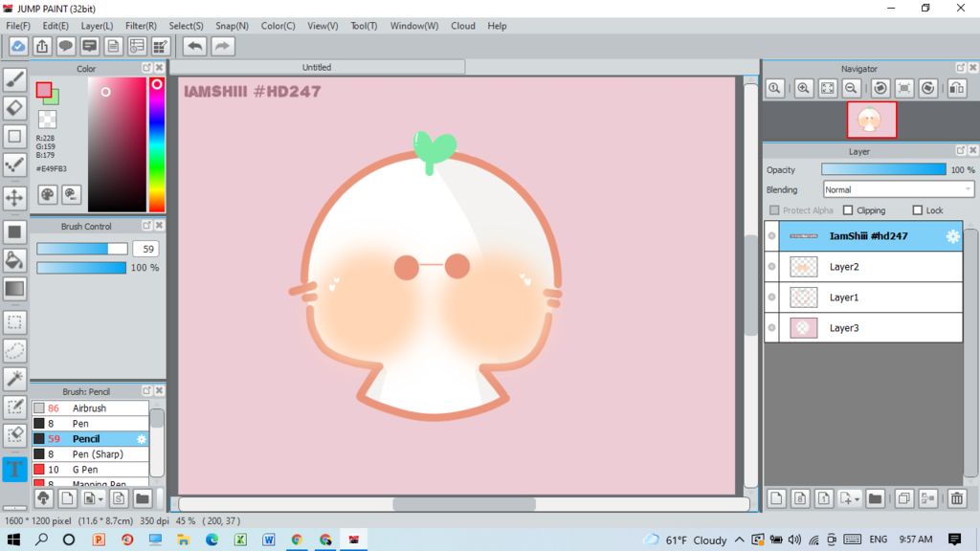Image resolution: width=980 pixels, height=551 pixels.
Task: Click the Redo arrow button
Action: coord(222,46)
